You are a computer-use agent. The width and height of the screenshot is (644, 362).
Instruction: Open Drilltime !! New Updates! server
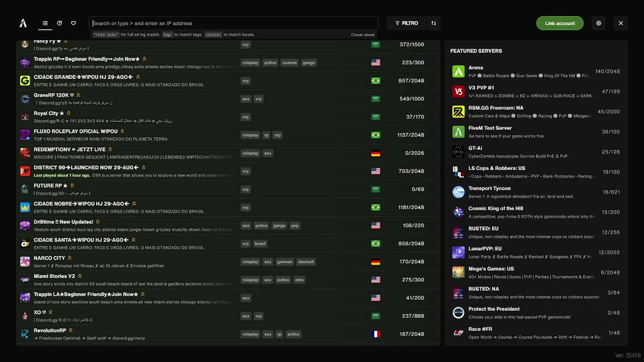[228, 225]
